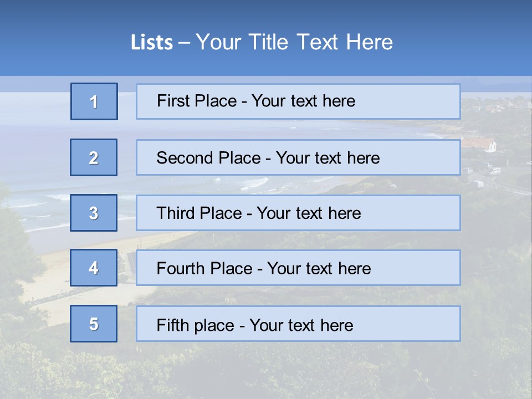This screenshot has width=532, height=399.
Task: Click the number 3 box
Action: pos(94,213)
